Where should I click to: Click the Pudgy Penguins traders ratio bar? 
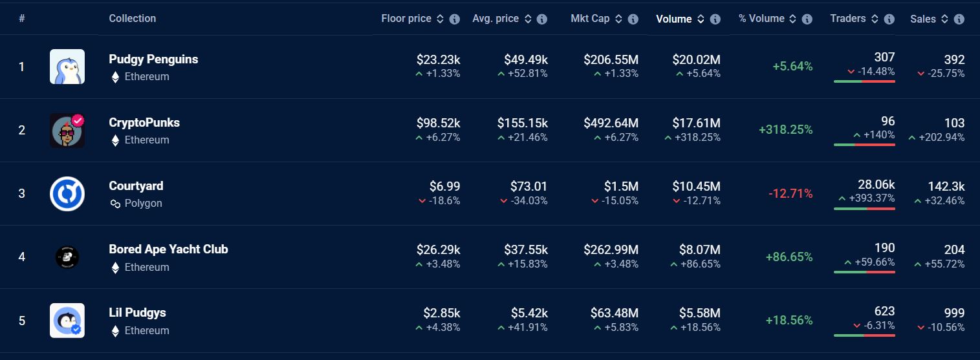(864, 81)
